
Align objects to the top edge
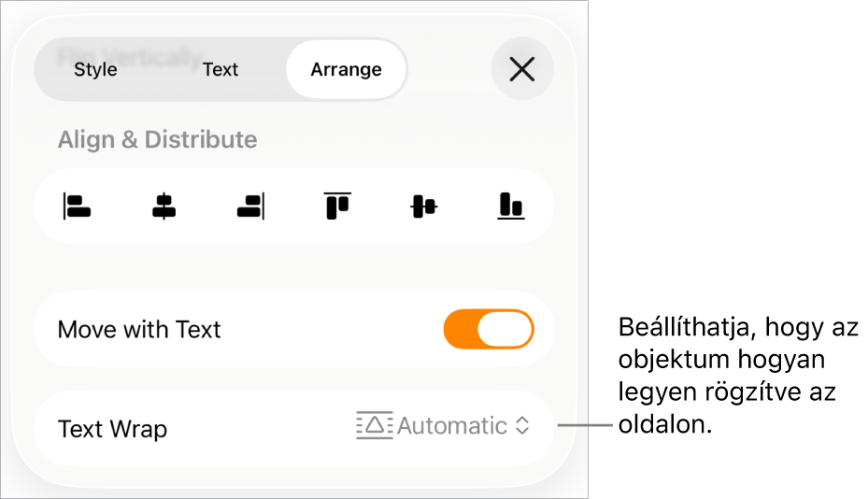[x=337, y=207]
